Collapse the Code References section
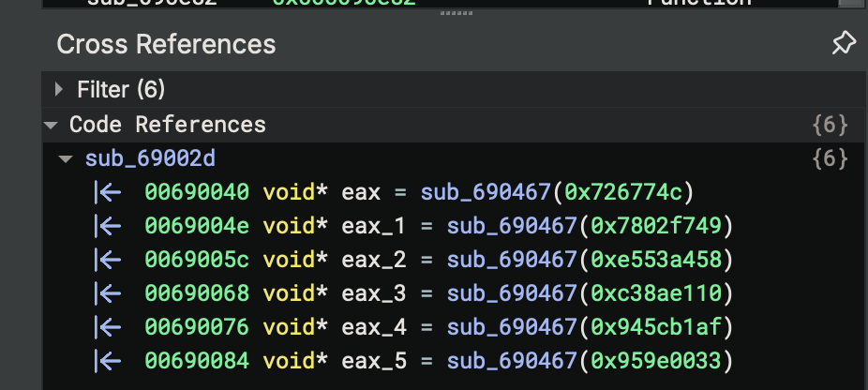This screenshot has height=390, width=868. (51, 126)
